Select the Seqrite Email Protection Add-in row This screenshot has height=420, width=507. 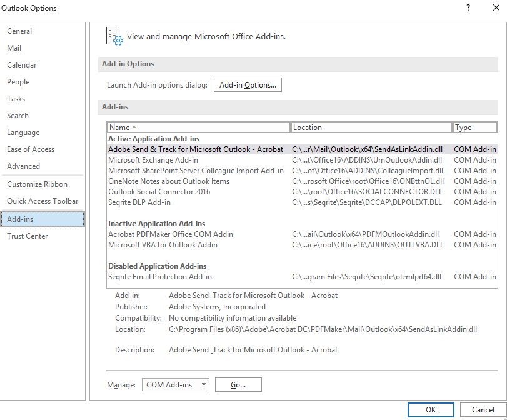pos(160,277)
